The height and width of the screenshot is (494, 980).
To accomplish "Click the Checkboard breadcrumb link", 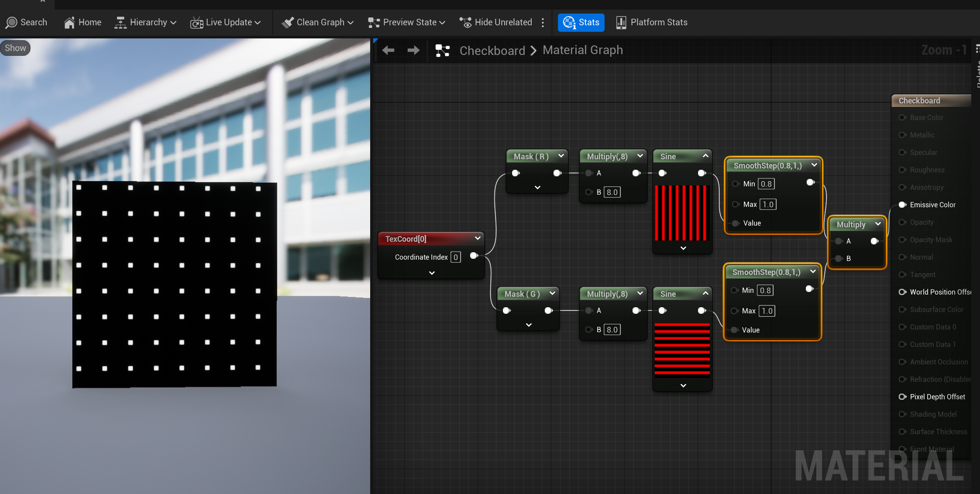I will tap(492, 51).
